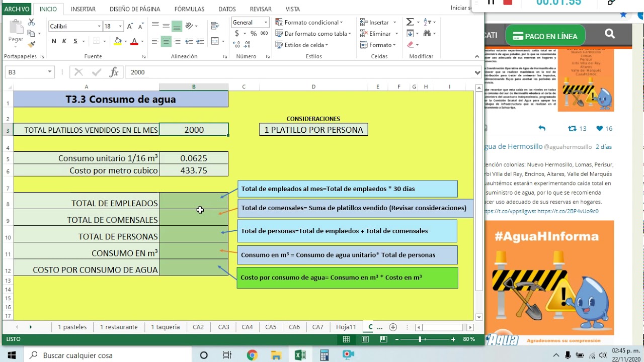This screenshot has height=362, width=644.
Task: Open the font size 18 dropdown
Action: tap(120, 26)
